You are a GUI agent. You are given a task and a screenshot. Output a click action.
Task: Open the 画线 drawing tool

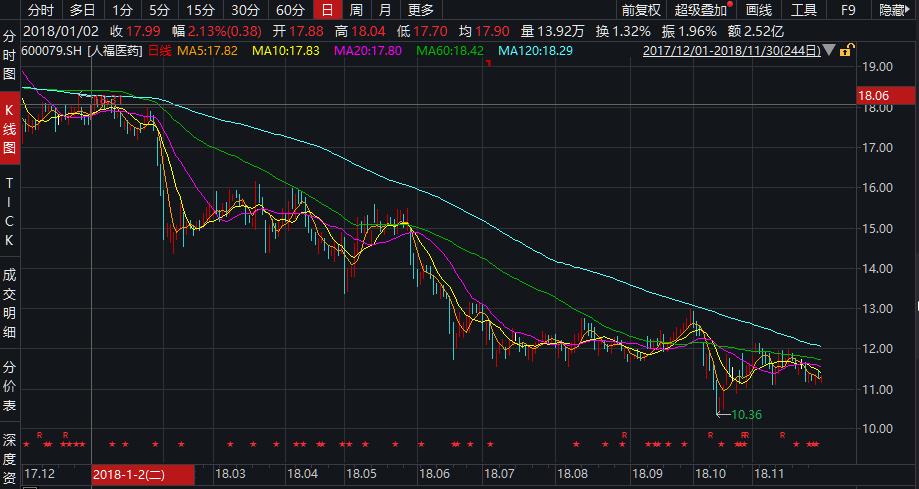click(x=760, y=10)
